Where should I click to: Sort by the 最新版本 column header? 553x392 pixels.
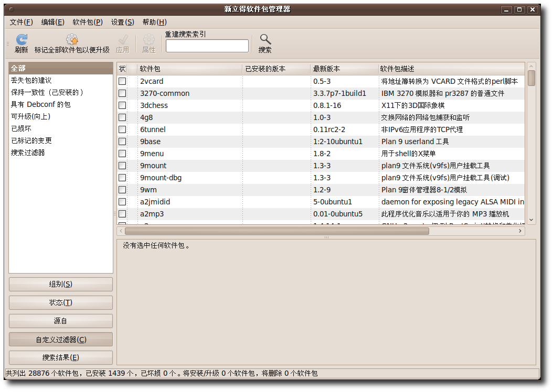coord(345,69)
